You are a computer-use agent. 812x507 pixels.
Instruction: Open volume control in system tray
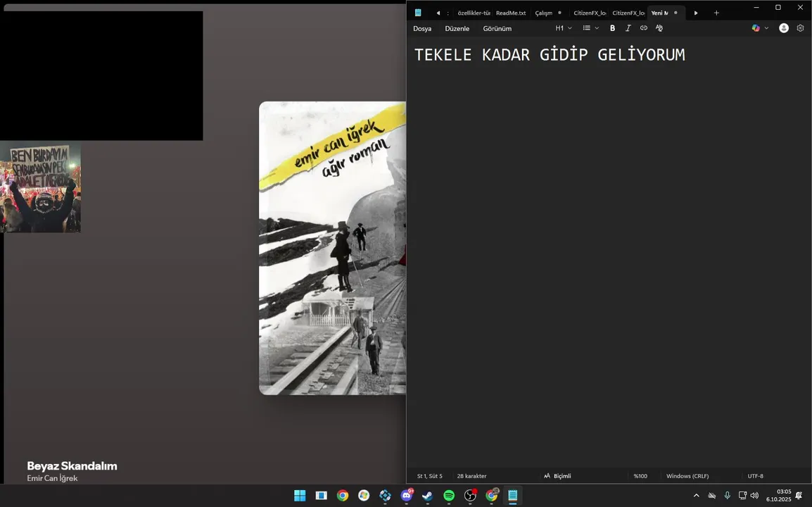[x=754, y=496]
